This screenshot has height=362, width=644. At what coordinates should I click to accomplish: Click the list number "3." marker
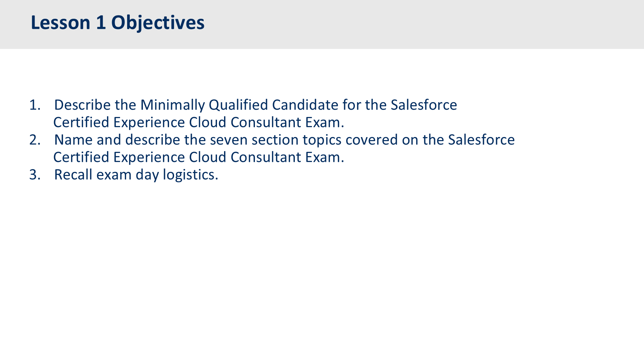(x=35, y=175)
